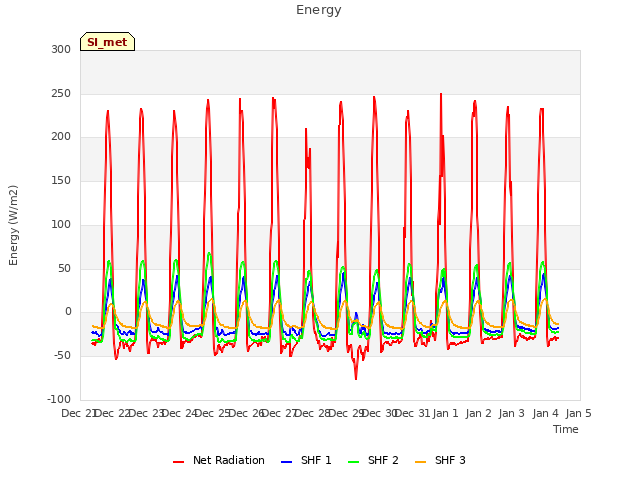Click green SHF 2 legend swatch
This screenshot has height=480, width=640.
pos(353,462)
